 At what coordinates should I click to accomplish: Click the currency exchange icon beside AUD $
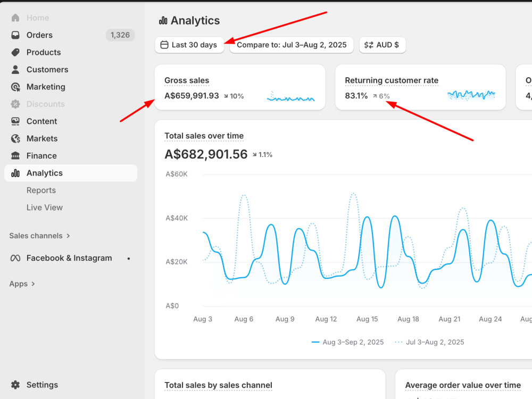pyautogui.click(x=369, y=45)
